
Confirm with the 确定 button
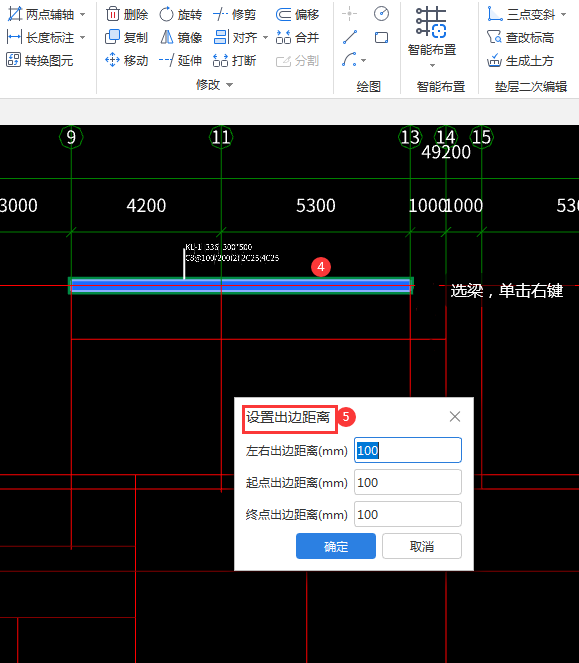pos(336,546)
